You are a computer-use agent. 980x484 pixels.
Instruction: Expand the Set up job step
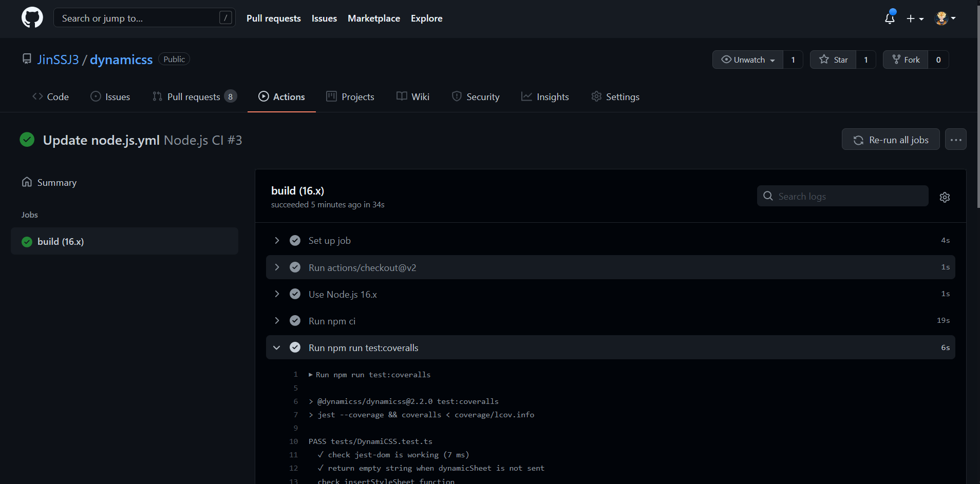click(277, 241)
